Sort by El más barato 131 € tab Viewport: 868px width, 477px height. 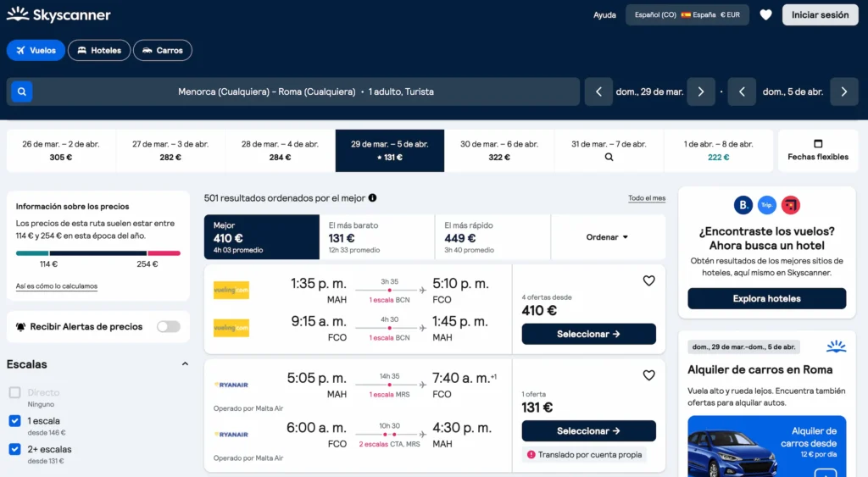click(x=377, y=237)
